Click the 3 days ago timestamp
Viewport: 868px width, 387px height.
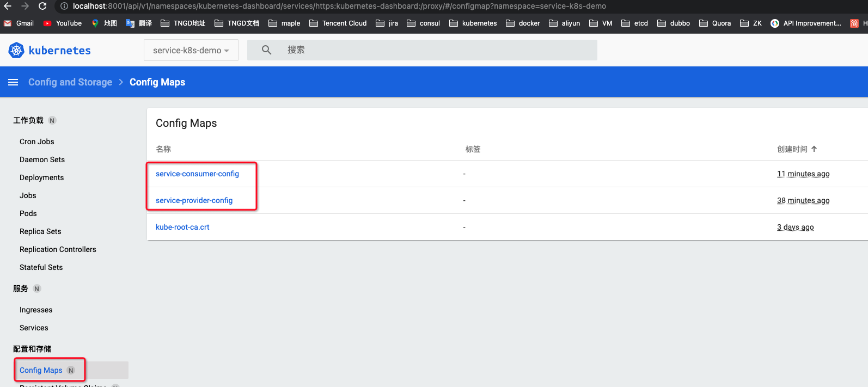(796, 227)
